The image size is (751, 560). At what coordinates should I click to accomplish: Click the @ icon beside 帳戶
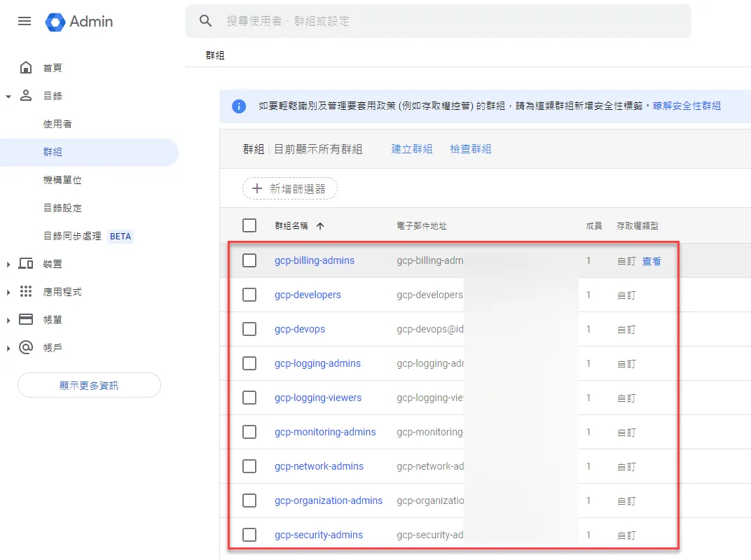[x=26, y=347]
